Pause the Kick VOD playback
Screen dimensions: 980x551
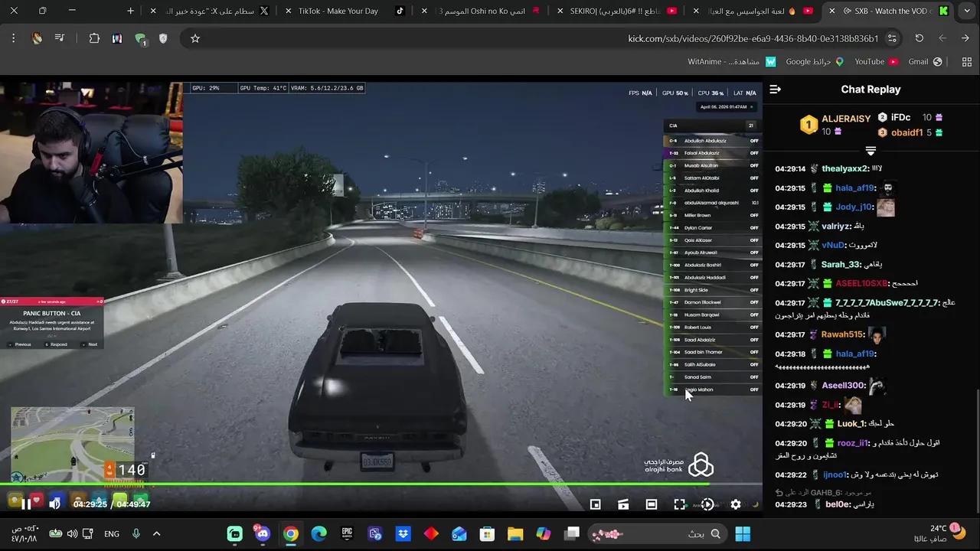(26, 504)
